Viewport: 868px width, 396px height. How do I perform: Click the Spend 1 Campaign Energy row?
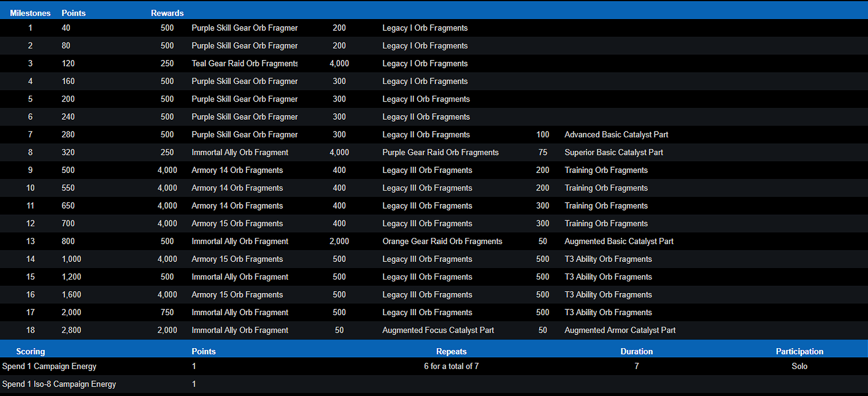click(x=49, y=366)
